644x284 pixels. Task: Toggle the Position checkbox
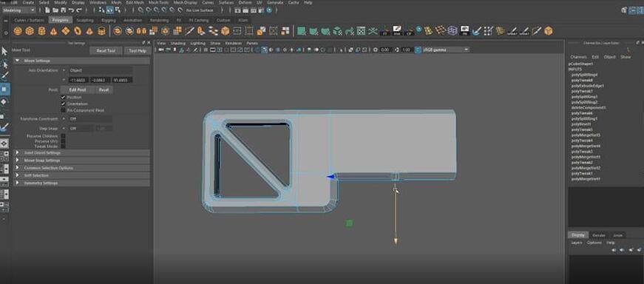coord(63,97)
